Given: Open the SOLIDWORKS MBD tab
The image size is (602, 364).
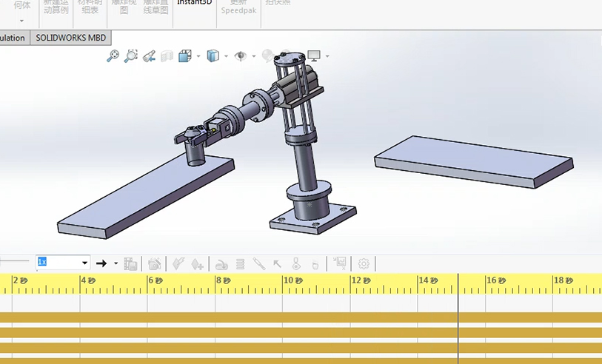Looking at the screenshot, I should click(x=70, y=38).
